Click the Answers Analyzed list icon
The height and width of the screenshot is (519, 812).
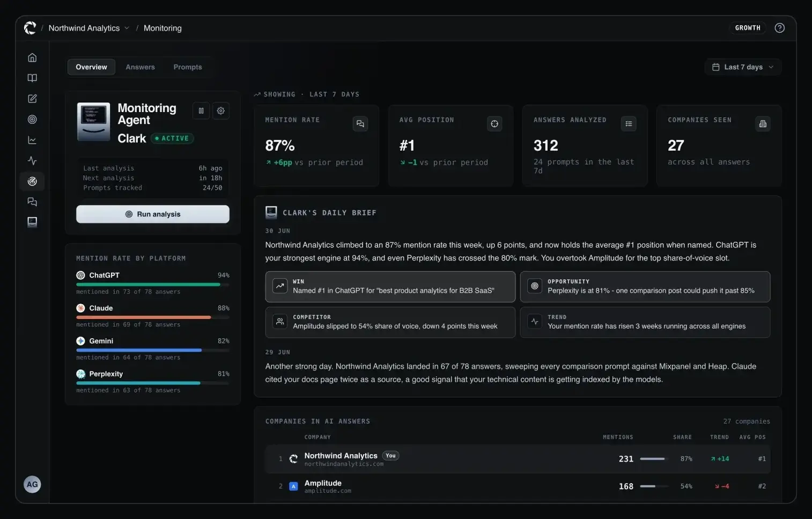(629, 124)
